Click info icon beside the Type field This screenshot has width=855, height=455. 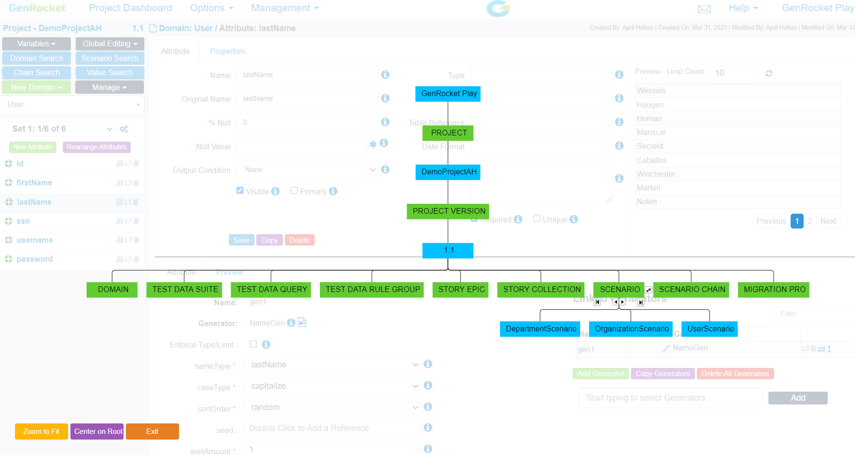pos(619,74)
